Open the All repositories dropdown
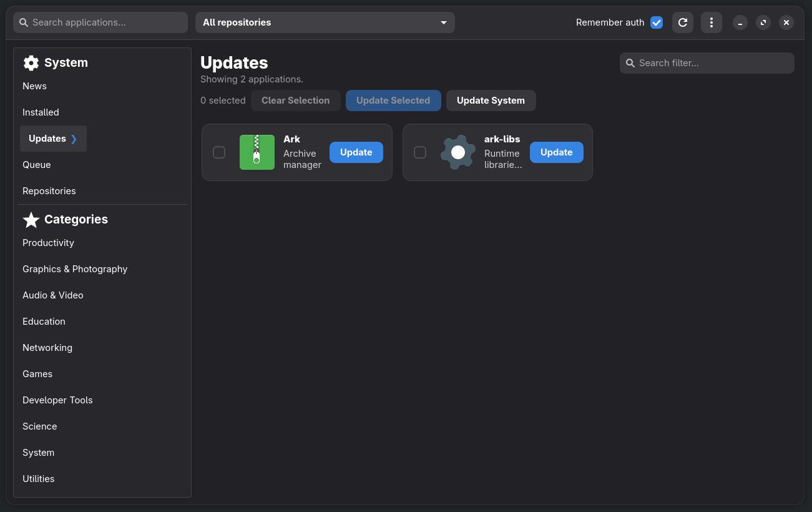Viewport: 812px width, 512px height. (x=325, y=22)
